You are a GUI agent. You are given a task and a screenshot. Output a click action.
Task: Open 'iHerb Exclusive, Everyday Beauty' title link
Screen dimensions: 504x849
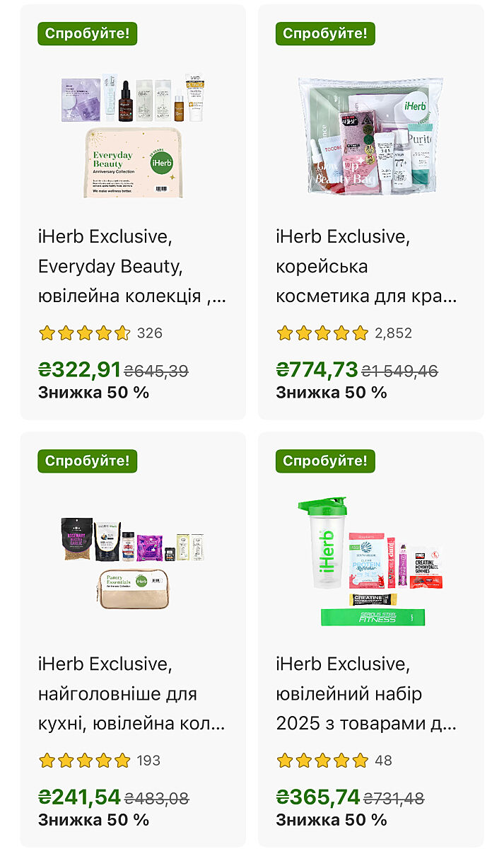point(132,267)
